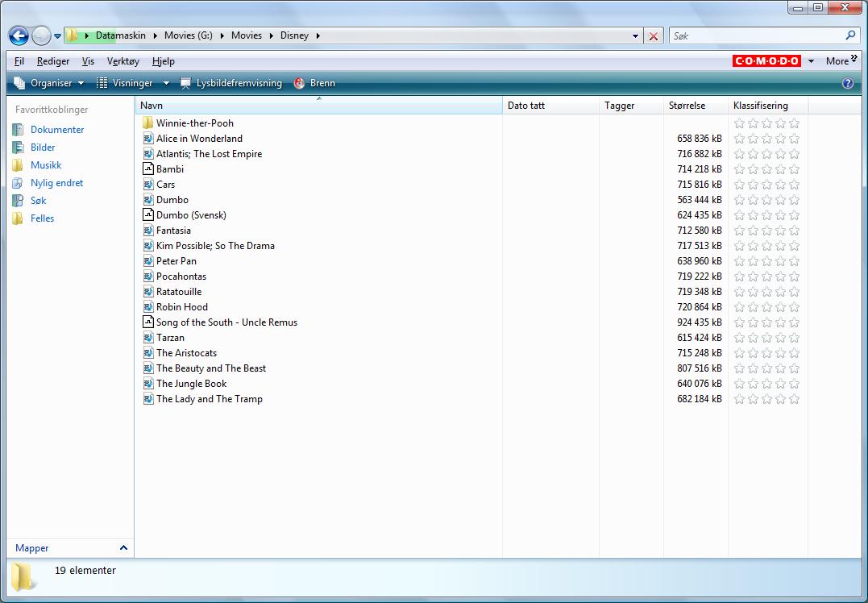Image resolution: width=868 pixels, height=603 pixels.
Task: Select the file Peter Pan
Action: [176, 261]
